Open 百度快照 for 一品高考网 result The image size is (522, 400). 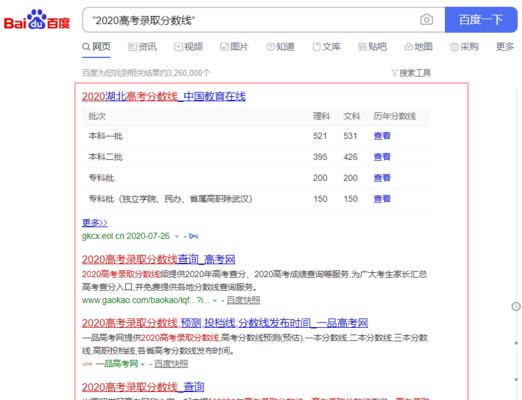(171, 364)
